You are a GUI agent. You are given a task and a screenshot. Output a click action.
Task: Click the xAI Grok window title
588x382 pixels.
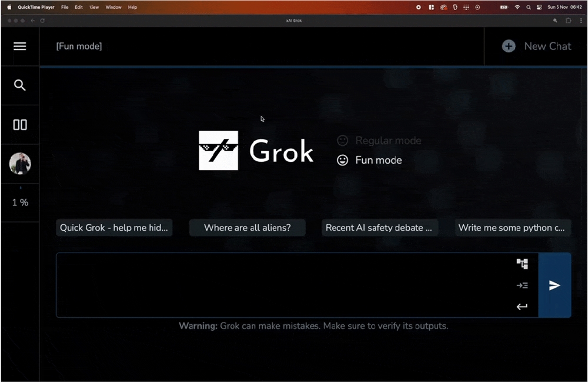(x=293, y=21)
